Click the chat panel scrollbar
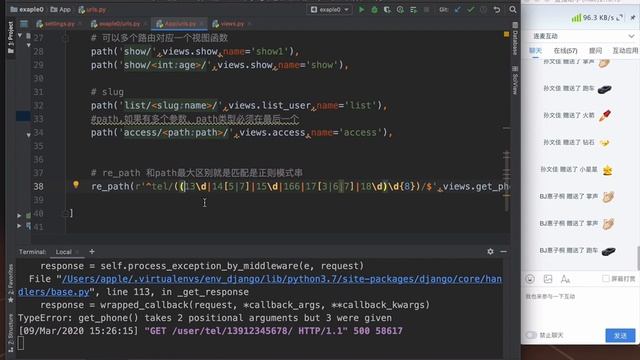Viewport: 640px width, 360px height. (638, 257)
